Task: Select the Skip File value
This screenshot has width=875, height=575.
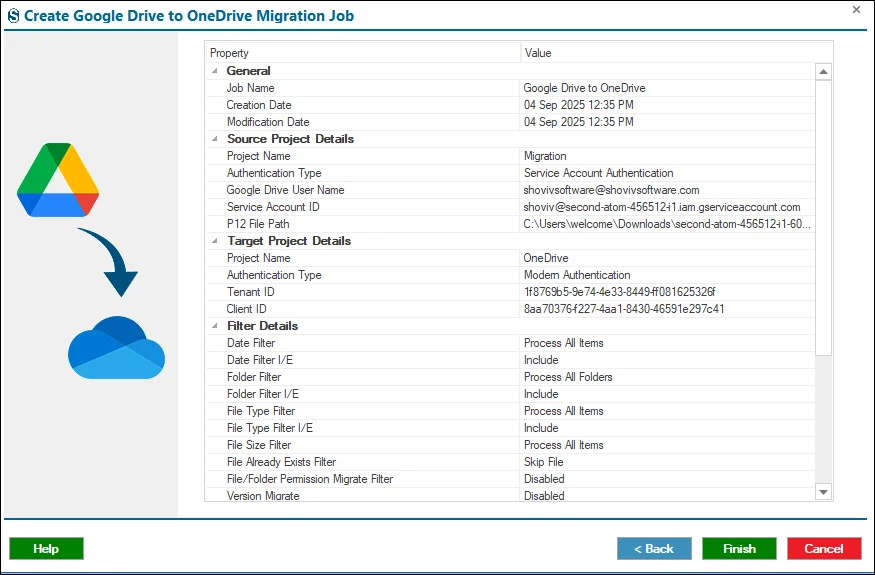Action: click(x=544, y=462)
